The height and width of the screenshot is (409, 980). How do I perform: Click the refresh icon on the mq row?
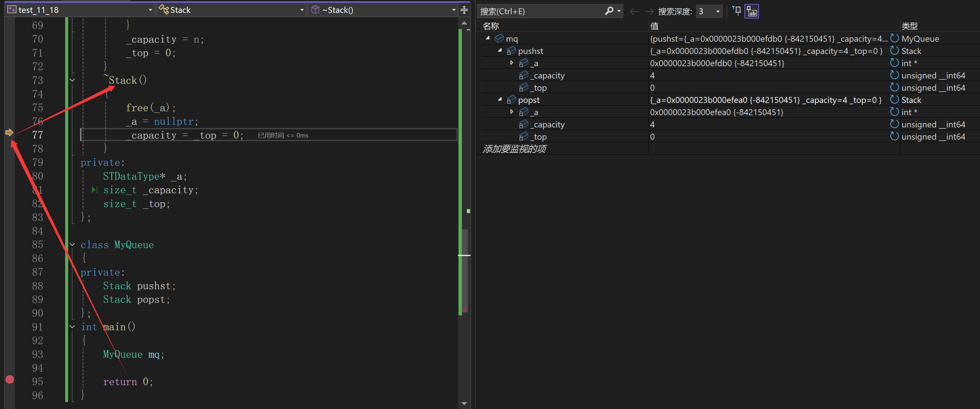pos(894,38)
